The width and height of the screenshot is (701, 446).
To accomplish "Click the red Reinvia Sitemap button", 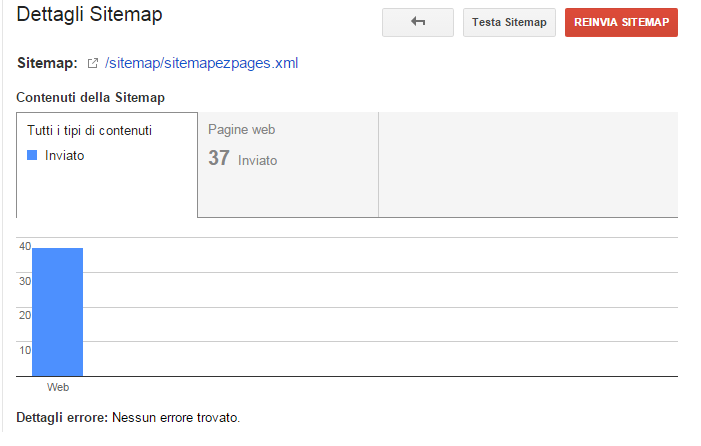I will pos(621,22).
